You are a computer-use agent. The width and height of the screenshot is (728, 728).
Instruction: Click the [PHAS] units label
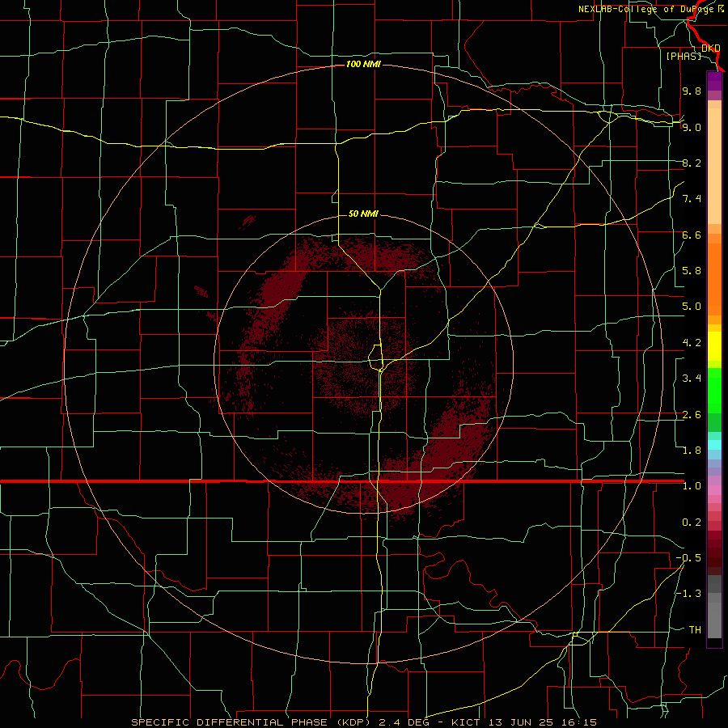pos(684,56)
